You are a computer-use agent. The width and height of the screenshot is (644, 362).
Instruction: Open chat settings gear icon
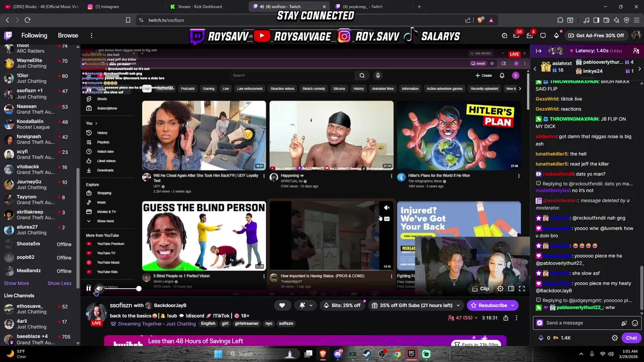(614, 338)
